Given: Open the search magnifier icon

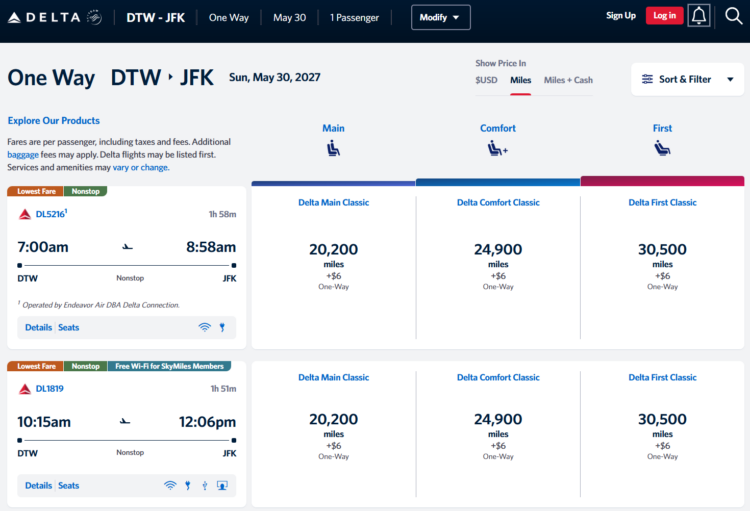Looking at the screenshot, I should [733, 16].
